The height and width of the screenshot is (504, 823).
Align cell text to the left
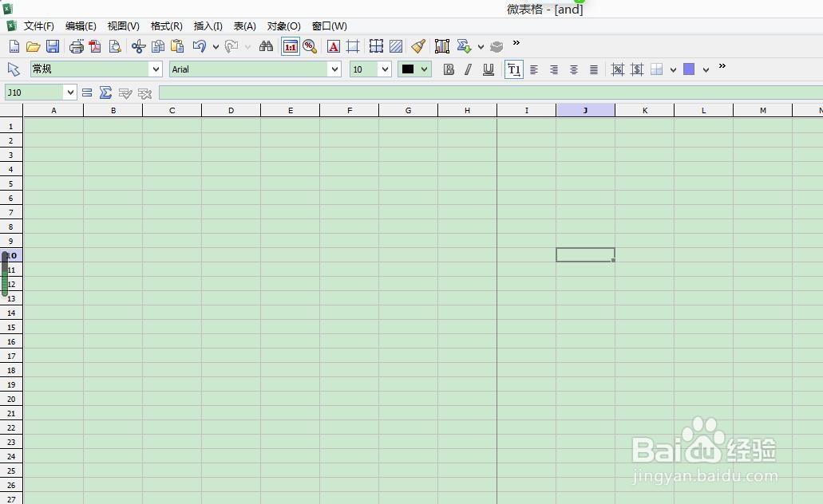[x=534, y=69]
